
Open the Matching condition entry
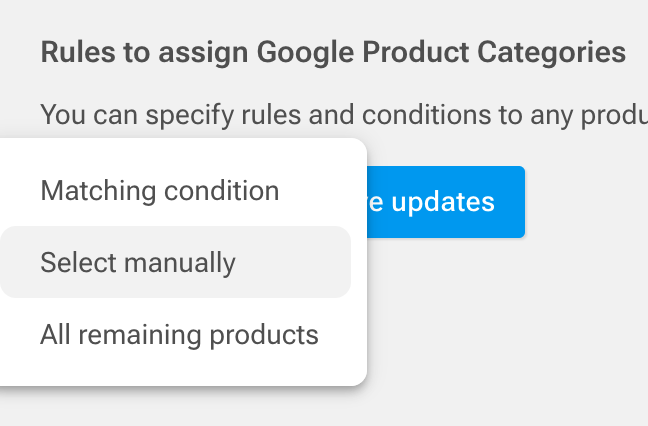160,190
